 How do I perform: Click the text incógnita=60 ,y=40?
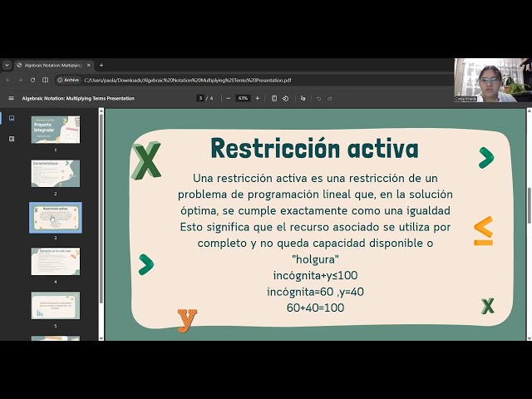tap(315, 292)
